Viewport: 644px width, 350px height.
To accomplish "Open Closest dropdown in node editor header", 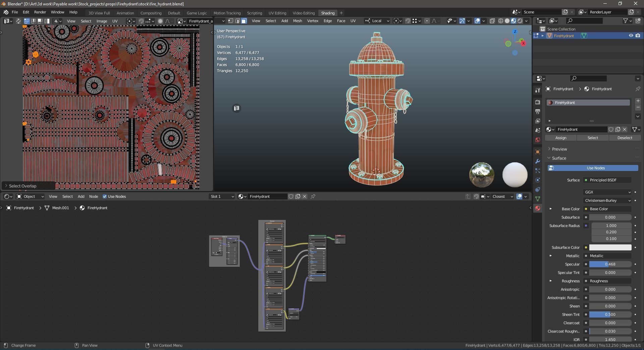I will tap(502, 196).
